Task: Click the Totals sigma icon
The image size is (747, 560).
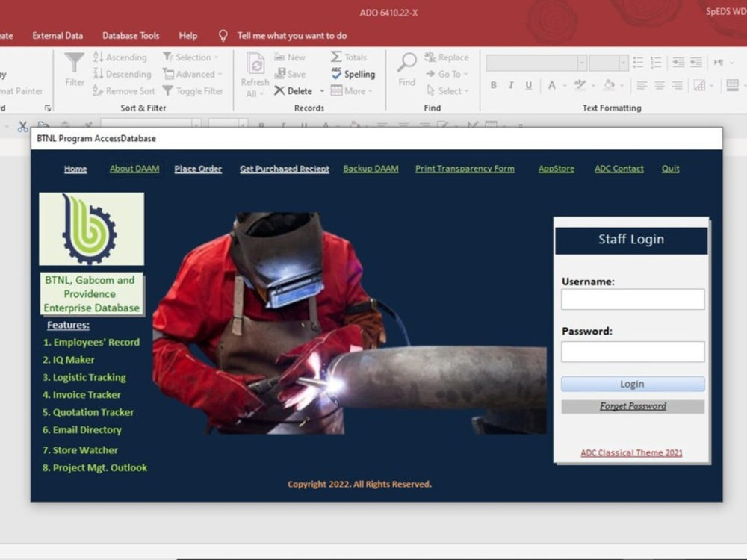Action: coord(336,57)
